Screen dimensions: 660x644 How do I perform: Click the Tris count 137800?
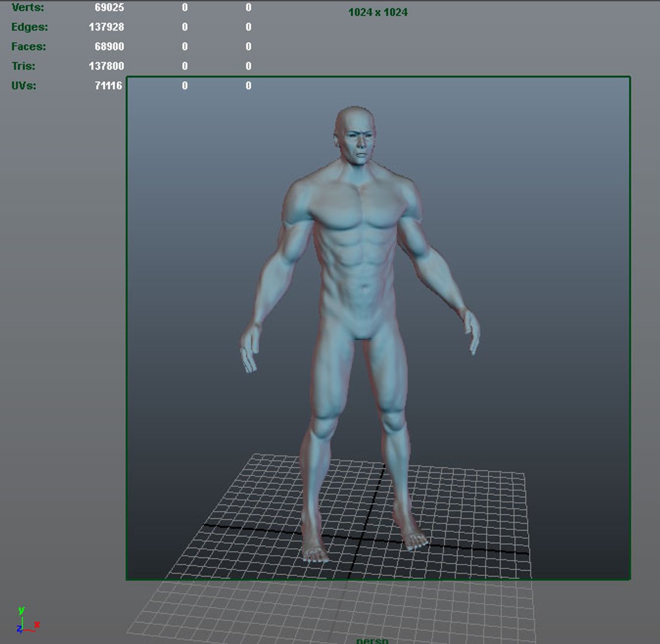[106, 66]
